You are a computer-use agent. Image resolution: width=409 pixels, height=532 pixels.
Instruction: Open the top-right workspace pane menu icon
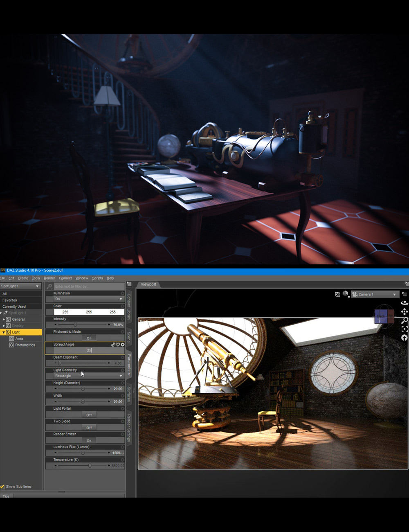[x=407, y=283]
